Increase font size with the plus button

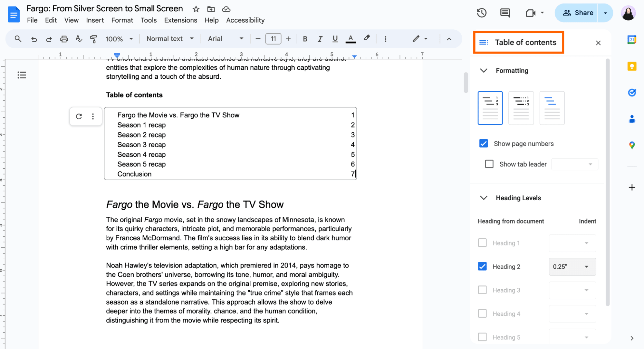[288, 39]
